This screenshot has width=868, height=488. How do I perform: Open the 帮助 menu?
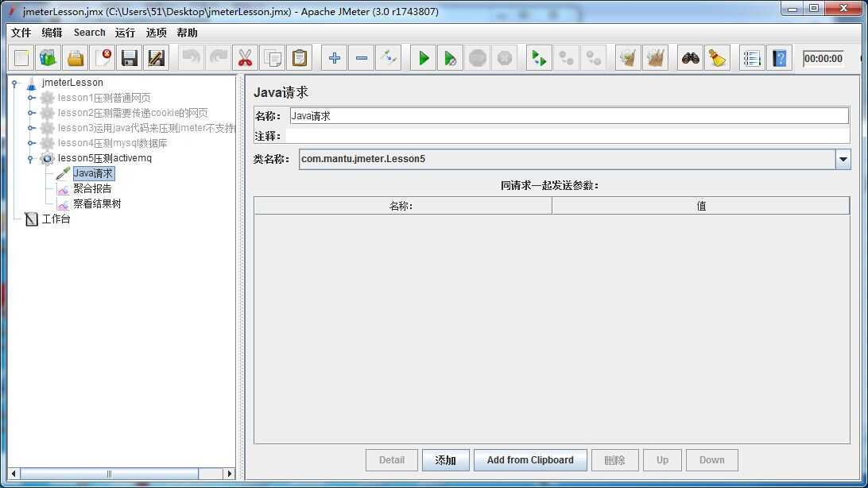(187, 33)
